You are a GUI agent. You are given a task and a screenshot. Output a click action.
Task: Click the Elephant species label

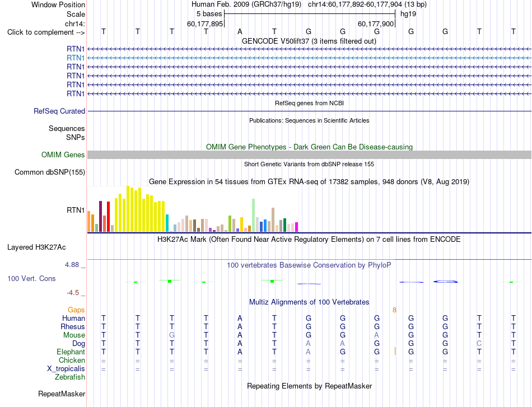(x=71, y=352)
